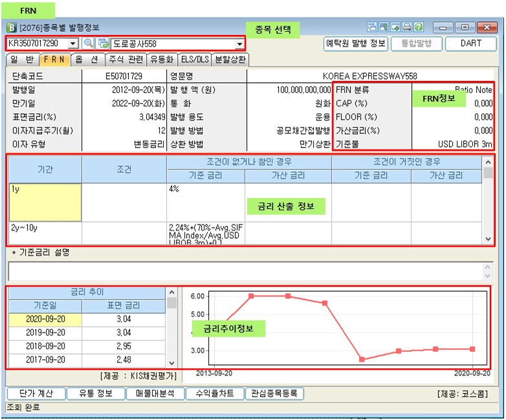Select the 2017-09-20 date row
The height and width of the screenshot is (420, 506).
45,360
